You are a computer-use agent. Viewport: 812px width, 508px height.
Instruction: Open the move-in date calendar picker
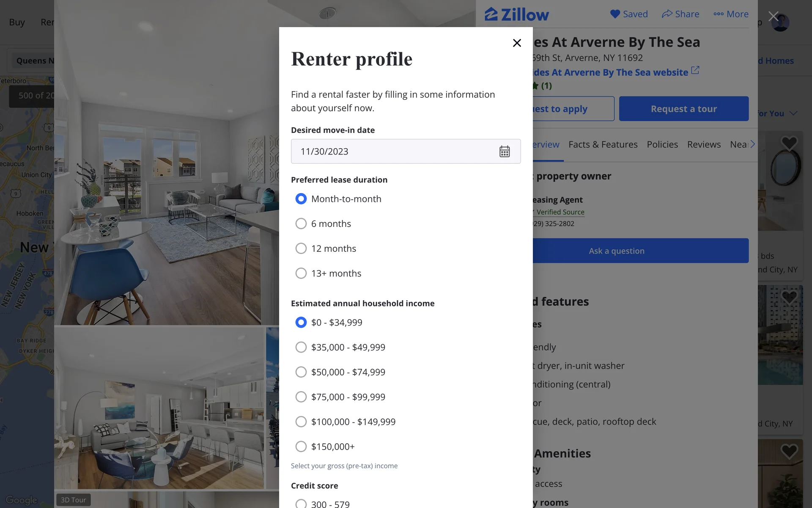point(504,152)
